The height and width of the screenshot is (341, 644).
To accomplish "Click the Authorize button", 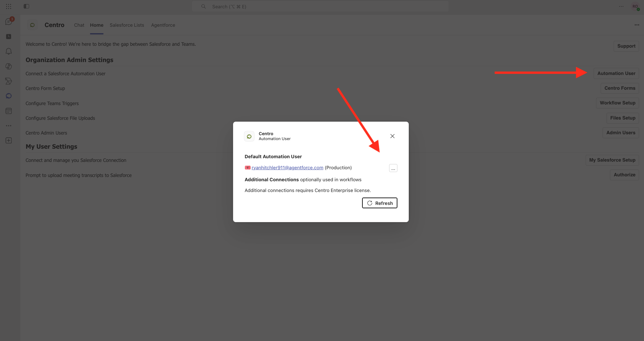I will click(x=624, y=175).
